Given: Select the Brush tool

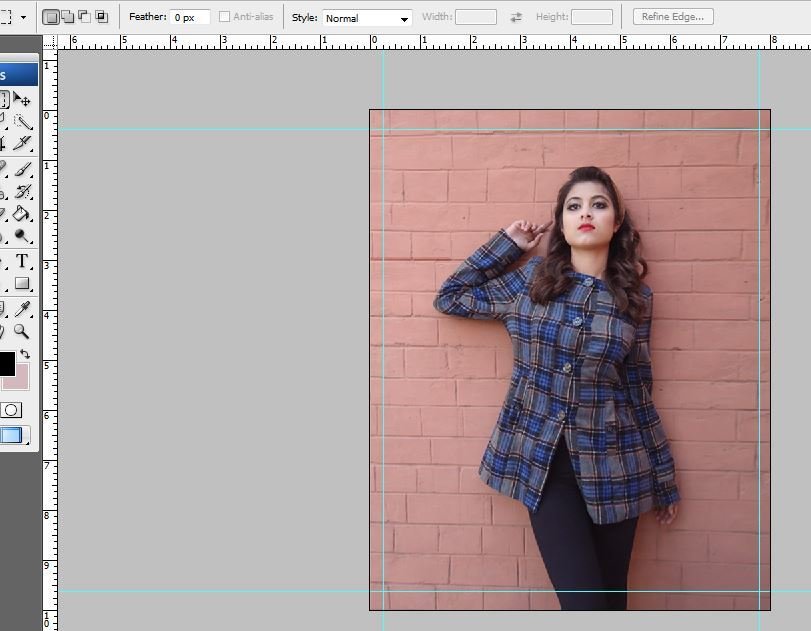Looking at the screenshot, I should click(22, 169).
